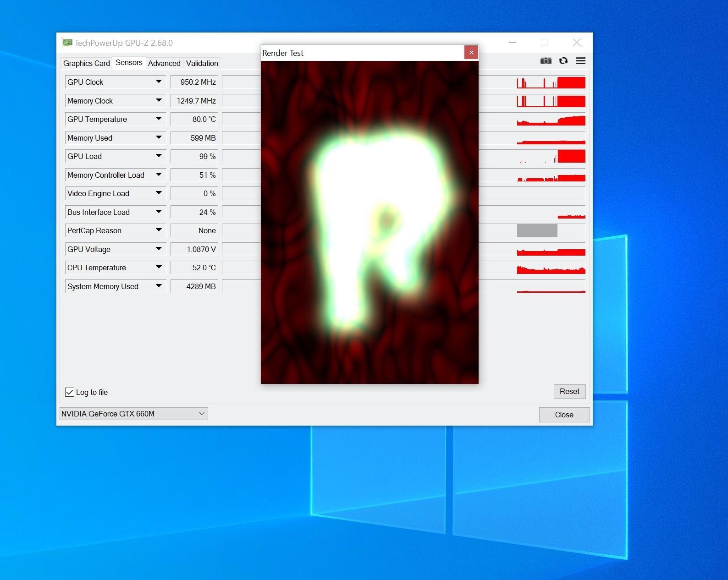The height and width of the screenshot is (580, 728).
Task: Open the CPU Temperature sensor dropdown
Action: pyautogui.click(x=159, y=268)
